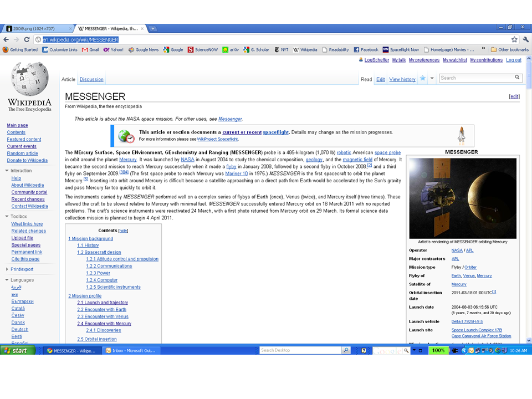Click the [edit] section link beside the title
The height and width of the screenshot is (399, 532).
click(x=514, y=96)
